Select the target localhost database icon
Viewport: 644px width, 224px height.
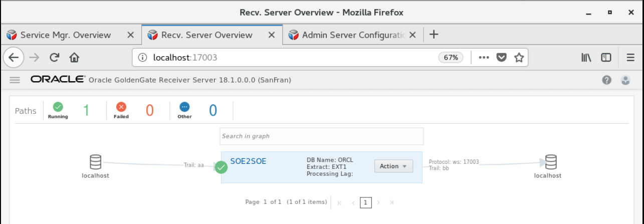pyautogui.click(x=551, y=162)
